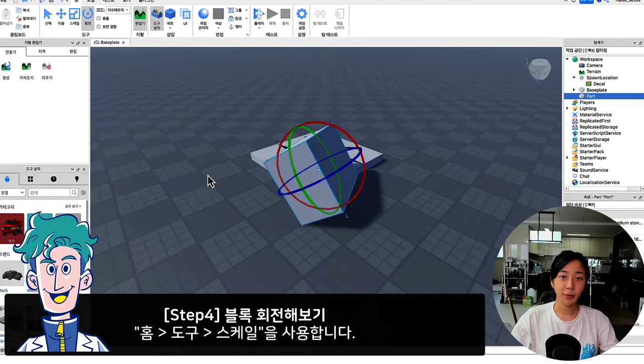
Task: Click the Stop (중지) button
Action: [x=286, y=16]
